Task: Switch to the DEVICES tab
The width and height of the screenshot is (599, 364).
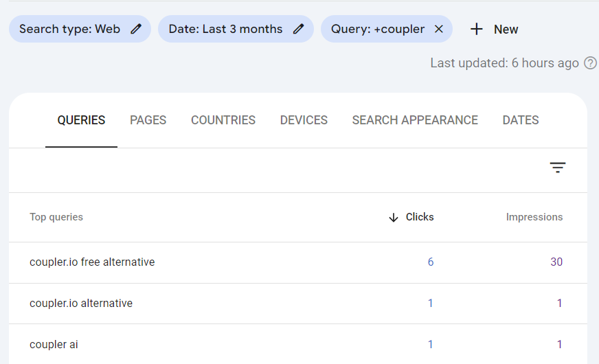Action: click(304, 120)
